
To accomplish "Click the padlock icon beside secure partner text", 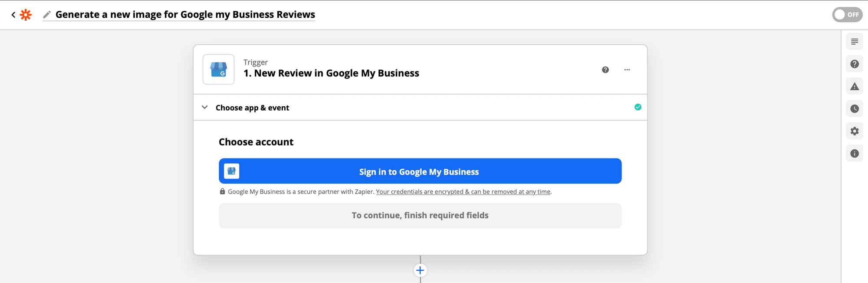I will coord(223,191).
